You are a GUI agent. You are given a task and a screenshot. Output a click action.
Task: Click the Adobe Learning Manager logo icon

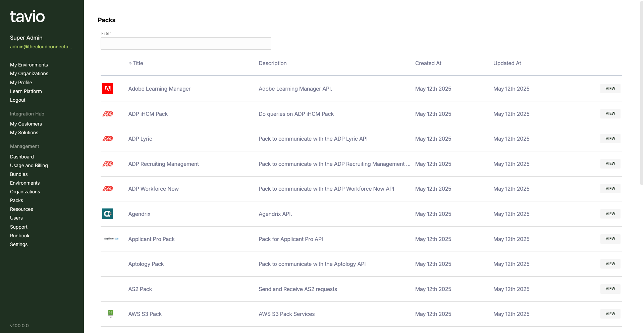point(108,89)
